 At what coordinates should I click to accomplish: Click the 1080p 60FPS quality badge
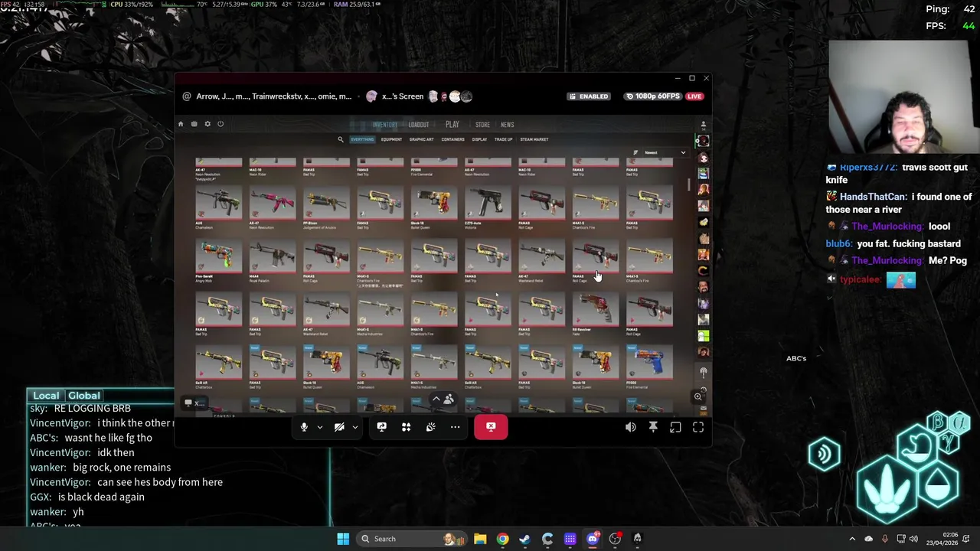click(653, 96)
